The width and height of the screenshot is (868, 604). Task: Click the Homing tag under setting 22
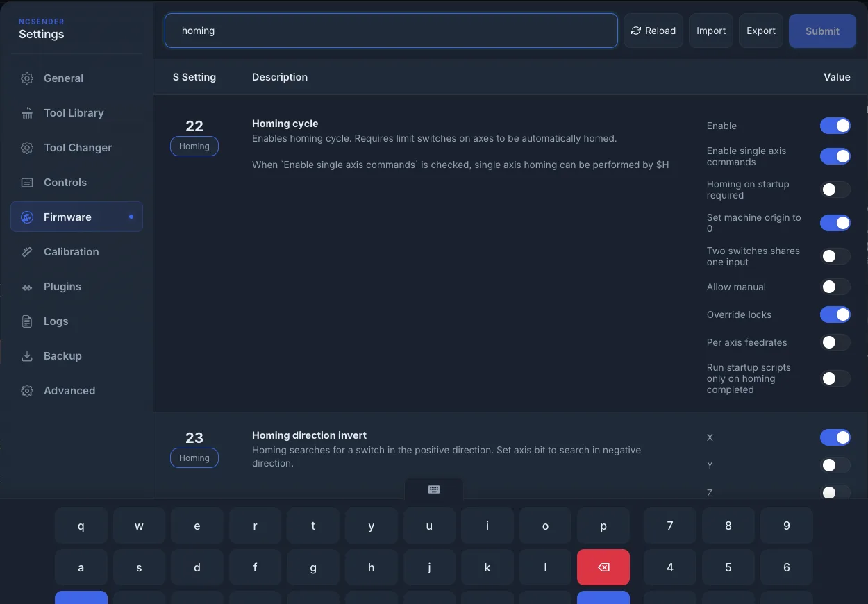(194, 146)
